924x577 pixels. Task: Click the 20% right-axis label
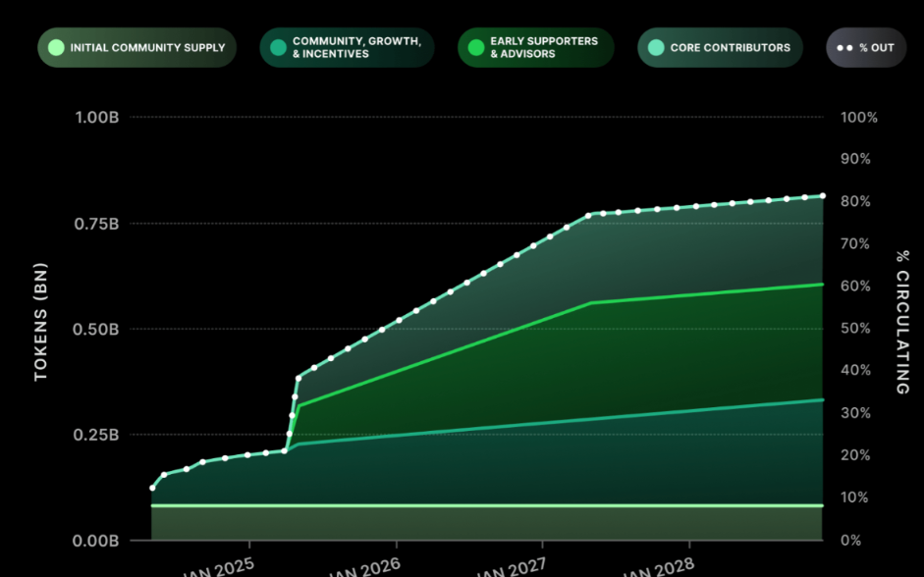855,455
